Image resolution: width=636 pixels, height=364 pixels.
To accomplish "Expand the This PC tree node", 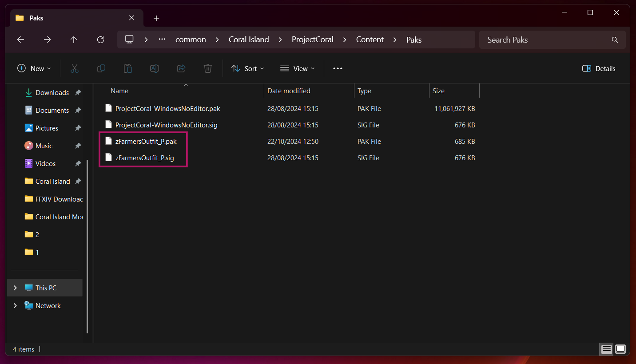I will (x=15, y=288).
